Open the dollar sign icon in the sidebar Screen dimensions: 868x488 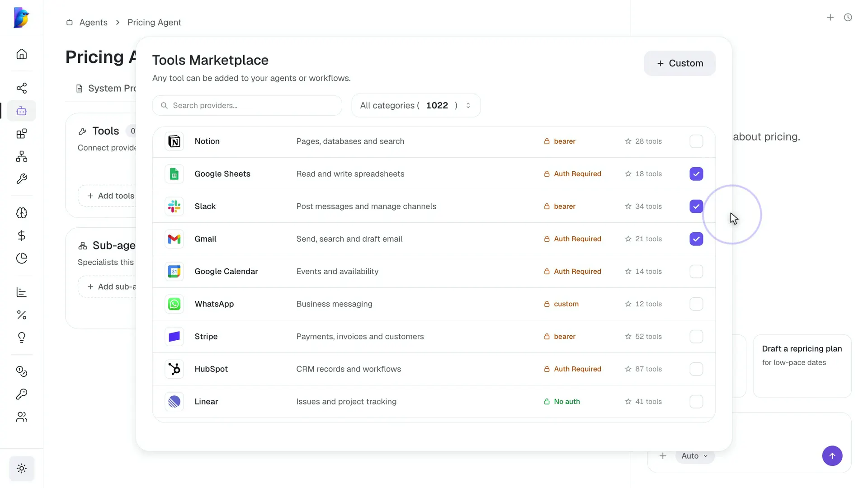pyautogui.click(x=22, y=235)
